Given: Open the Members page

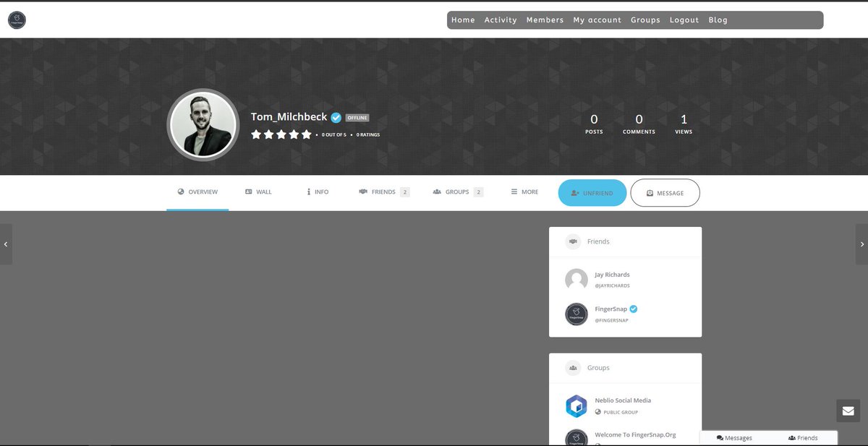Looking at the screenshot, I should click(545, 20).
